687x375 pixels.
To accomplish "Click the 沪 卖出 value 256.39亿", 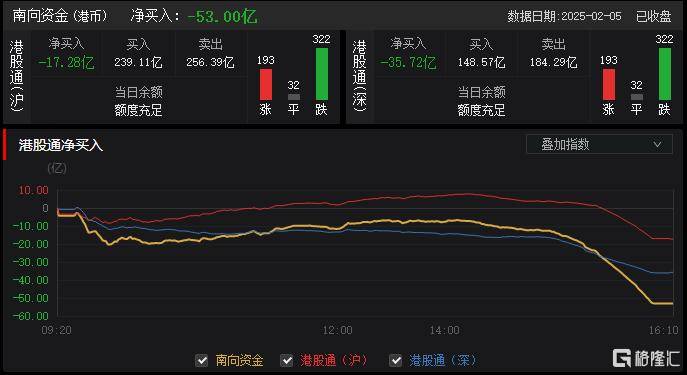I will [210, 63].
